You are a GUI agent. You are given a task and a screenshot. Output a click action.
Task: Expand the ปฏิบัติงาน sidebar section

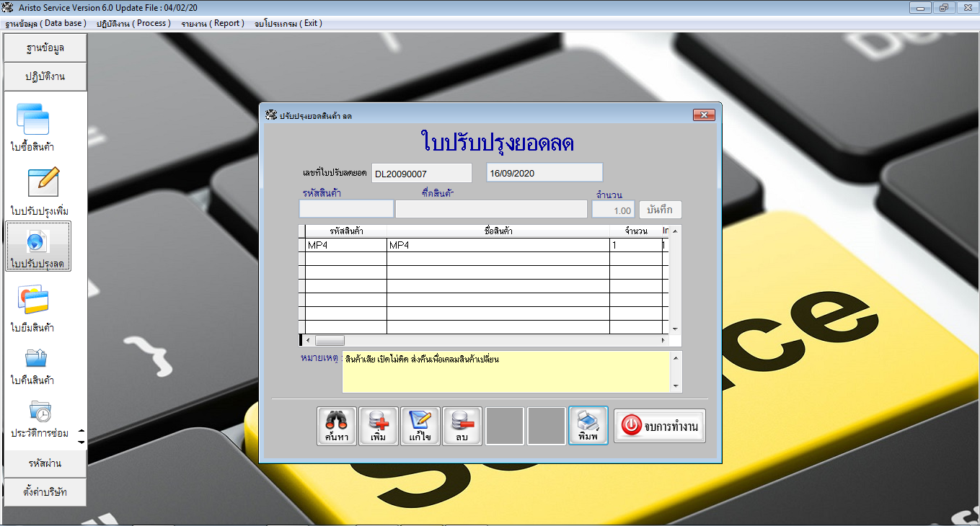45,76
